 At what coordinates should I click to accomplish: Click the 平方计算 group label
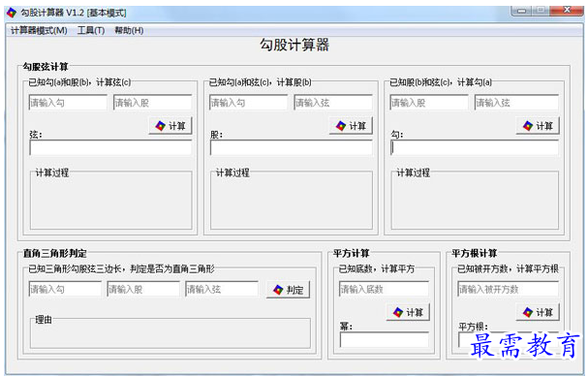(352, 253)
